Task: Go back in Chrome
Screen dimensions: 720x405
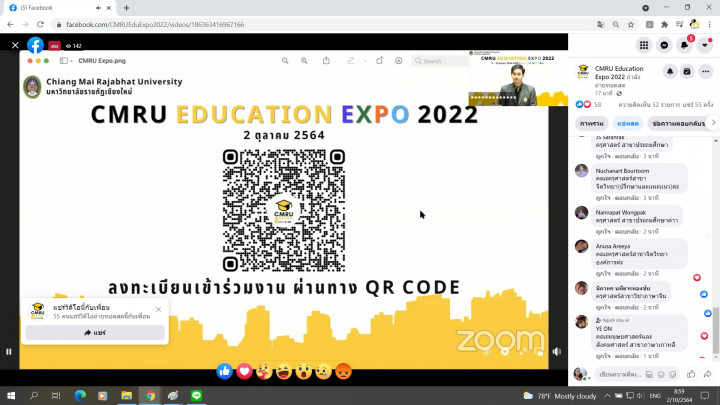Action: tap(10, 24)
